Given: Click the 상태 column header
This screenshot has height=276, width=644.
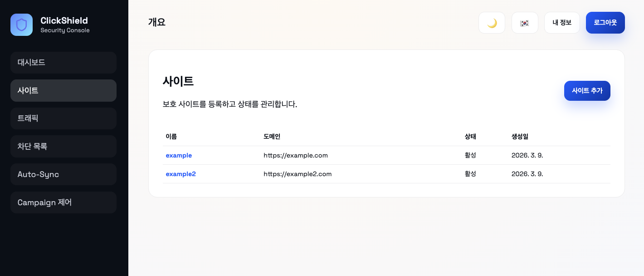Looking at the screenshot, I should pos(470,136).
